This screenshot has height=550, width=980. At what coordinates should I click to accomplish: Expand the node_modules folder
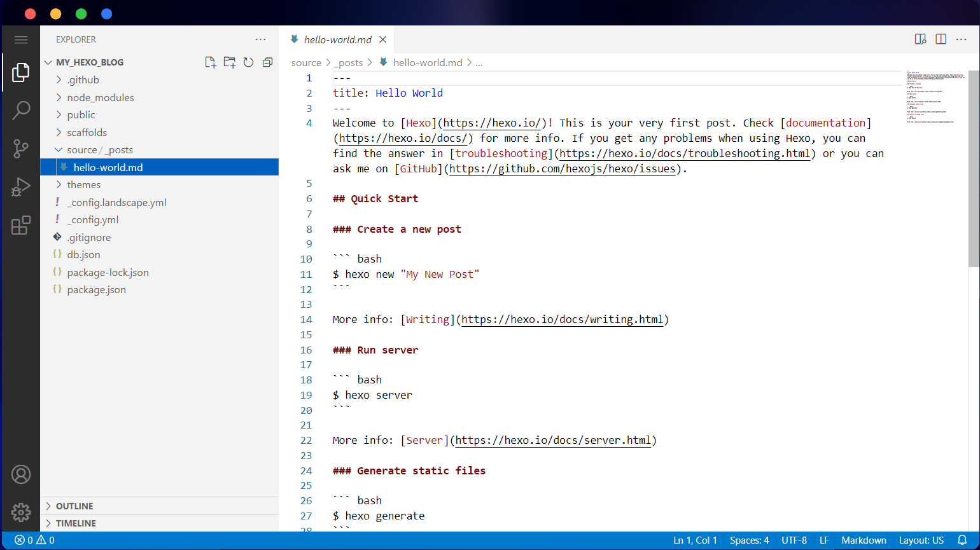tap(100, 97)
